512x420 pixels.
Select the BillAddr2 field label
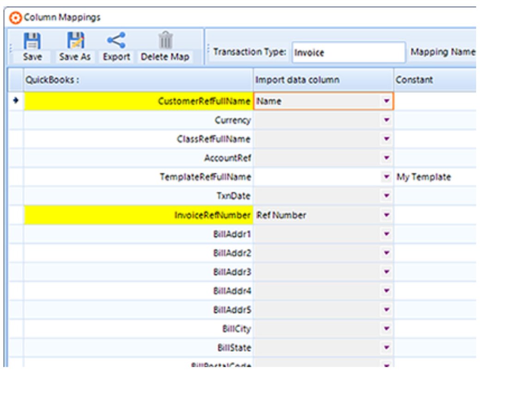[232, 253]
